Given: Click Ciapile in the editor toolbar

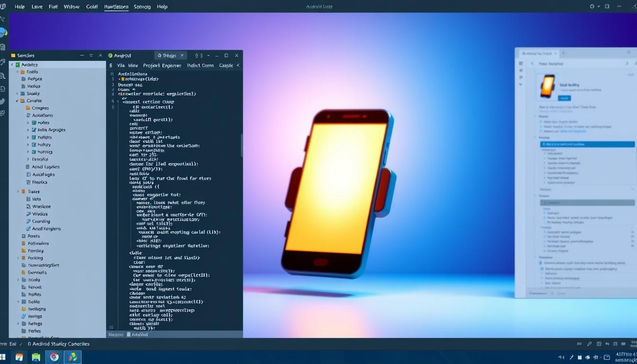Looking at the screenshot, I should [x=226, y=65].
